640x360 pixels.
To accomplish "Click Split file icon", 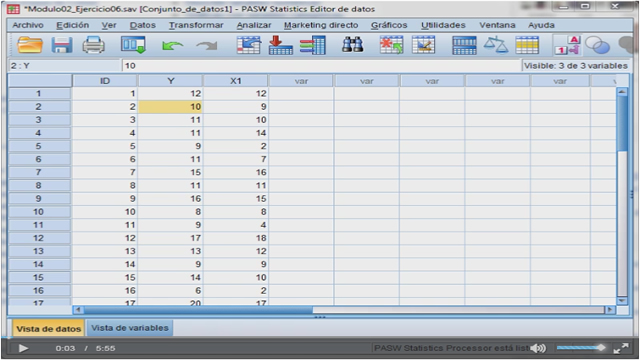I will 464,45.
